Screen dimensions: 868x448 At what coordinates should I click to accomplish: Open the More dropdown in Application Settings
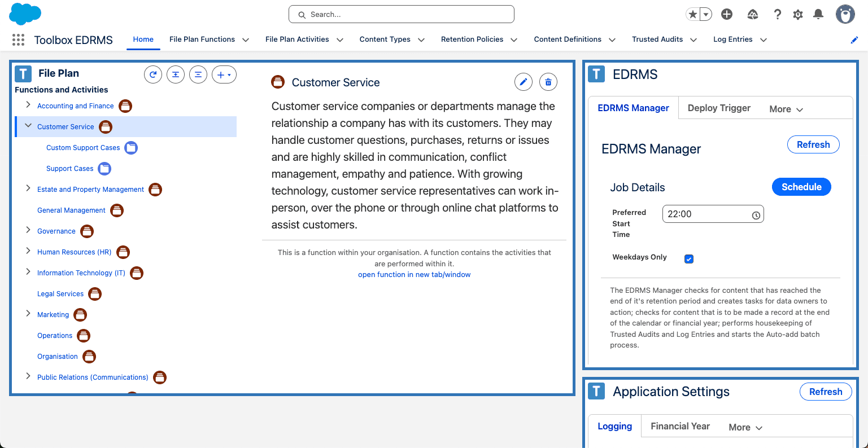pyautogui.click(x=745, y=428)
